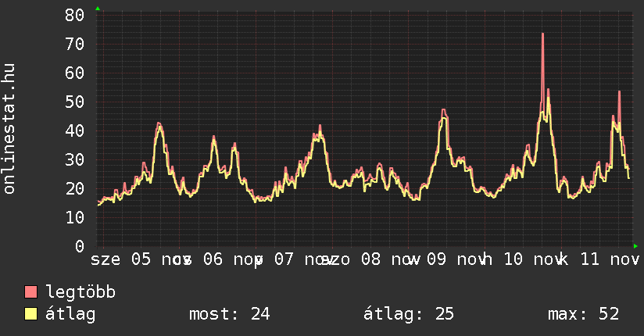644x336 pixels.
Task: Click the 'most: 24' current value
Action: click(x=229, y=314)
